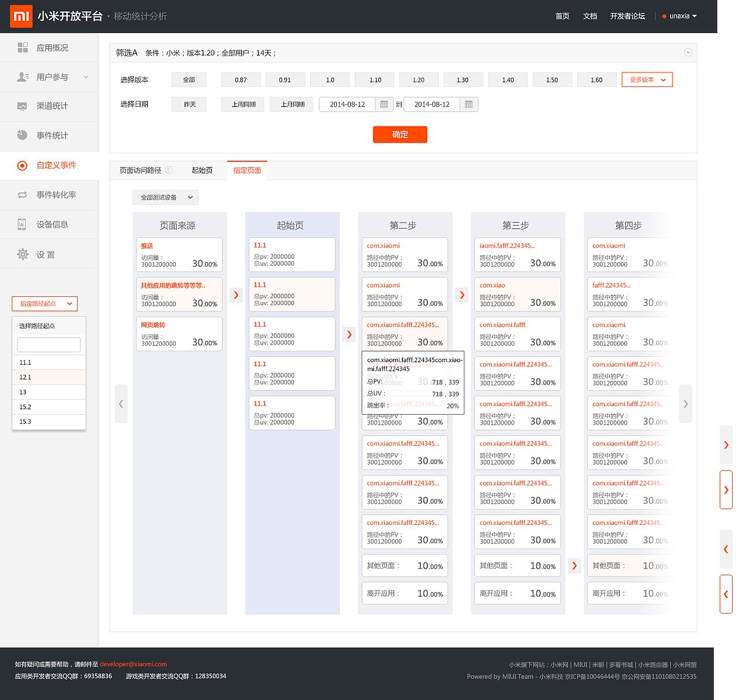This screenshot has width=742, height=700.
Task: Go to 首页 in top navigation
Action: pos(562,16)
